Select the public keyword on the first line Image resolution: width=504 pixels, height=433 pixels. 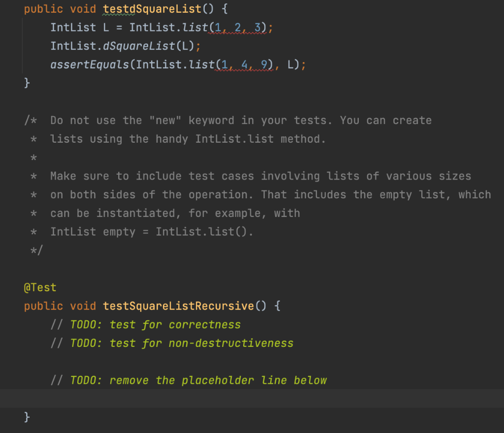pyautogui.click(x=43, y=9)
